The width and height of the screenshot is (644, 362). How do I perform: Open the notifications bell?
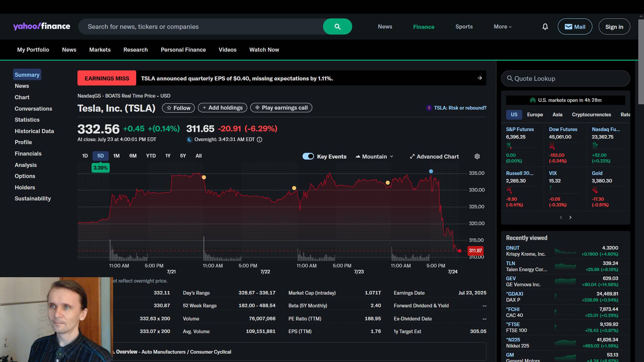545,26
